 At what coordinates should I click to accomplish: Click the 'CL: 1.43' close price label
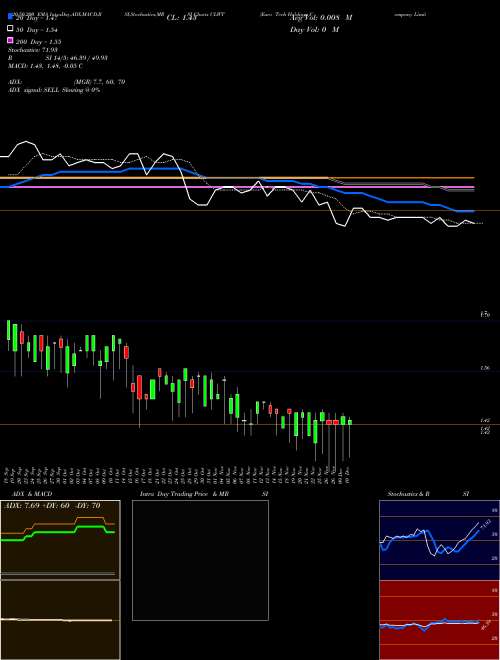[x=181, y=18]
